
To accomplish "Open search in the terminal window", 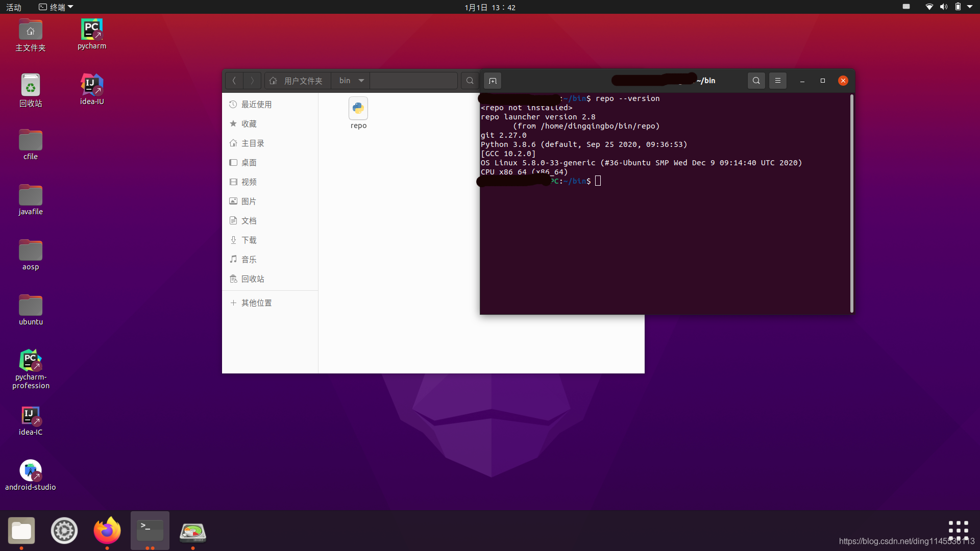I will (x=756, y=80).
